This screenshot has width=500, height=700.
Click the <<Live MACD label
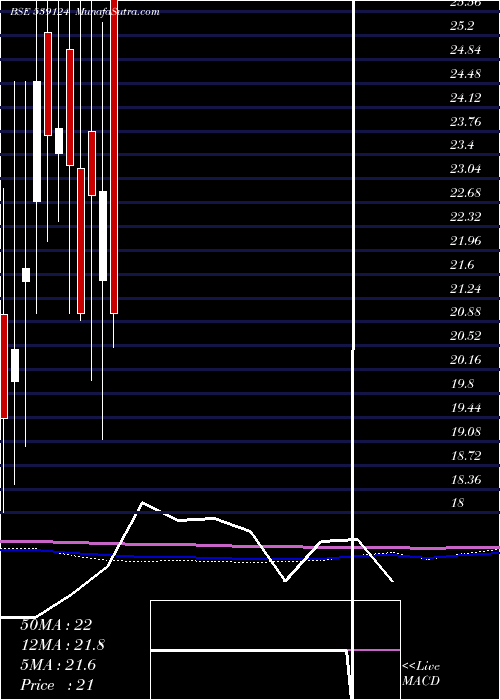coord(421,674)
